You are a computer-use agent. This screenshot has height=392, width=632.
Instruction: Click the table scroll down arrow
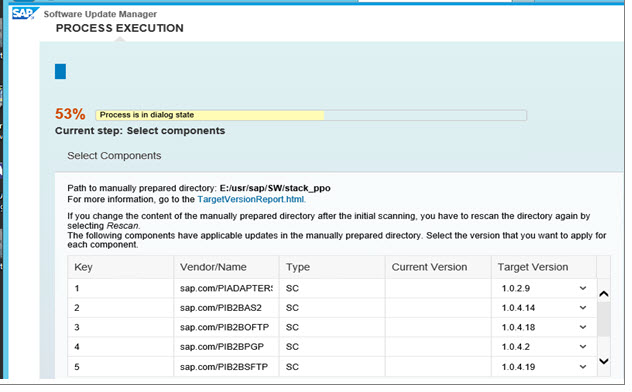[x=603, y=361]
